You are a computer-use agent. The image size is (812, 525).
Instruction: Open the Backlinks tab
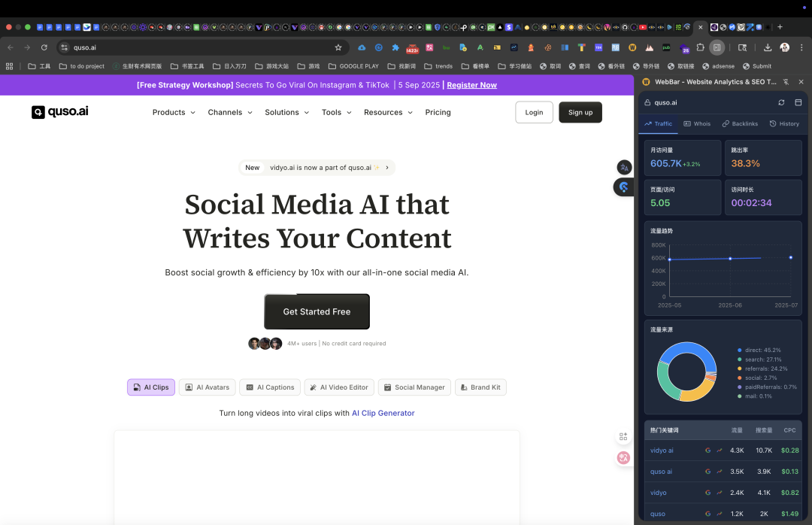[x=740, y=124]
